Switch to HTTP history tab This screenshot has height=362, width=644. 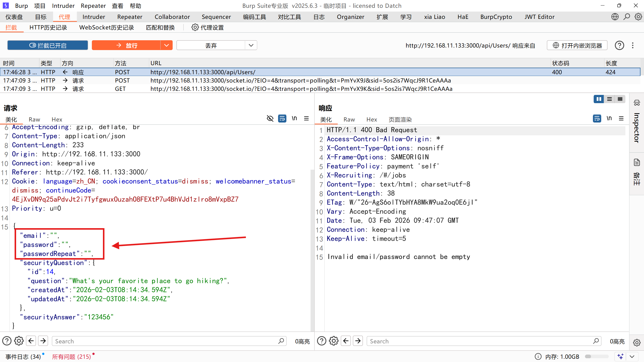[48, 27]
